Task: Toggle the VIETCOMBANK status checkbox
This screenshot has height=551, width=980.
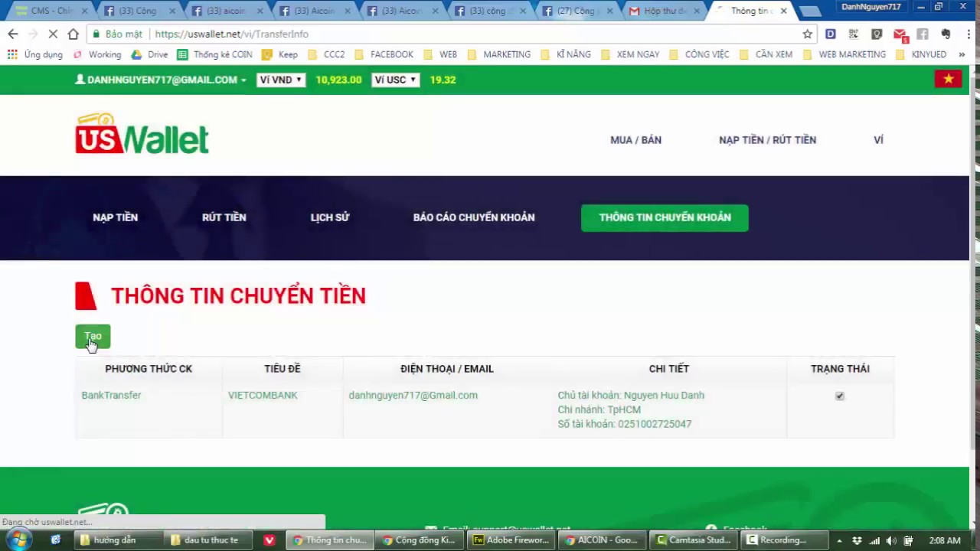Action: tap(840, 396)
